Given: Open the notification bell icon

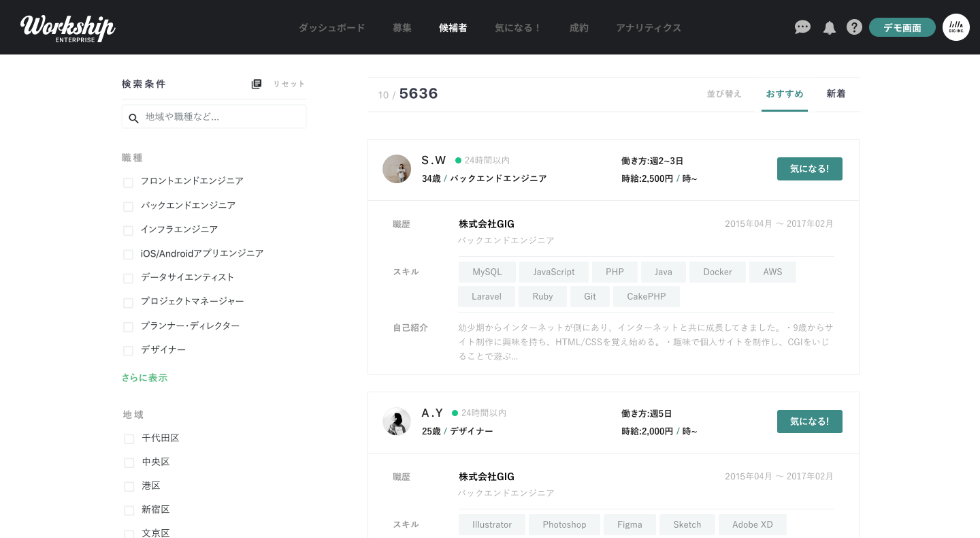Looking at the screenshot, I should coord(829,27).
